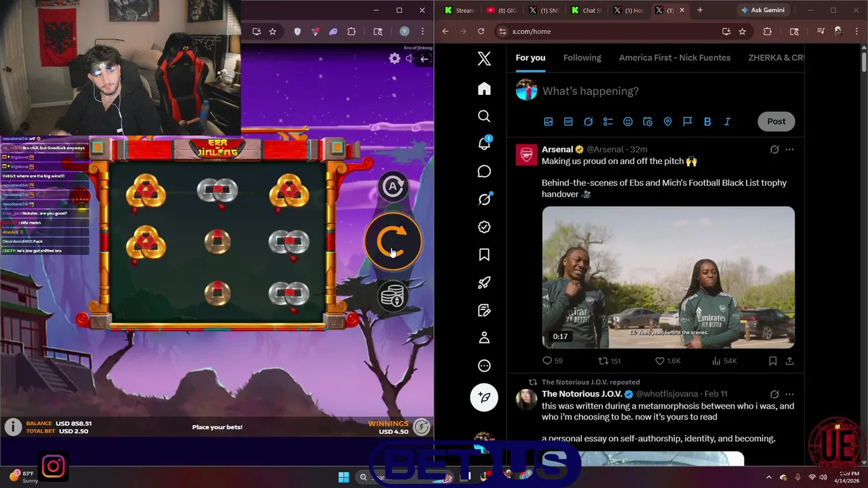Play the Arsenal behind-the-scenes video
The image size is (868, 488).
pyautogui.click(x=668, y=277)
